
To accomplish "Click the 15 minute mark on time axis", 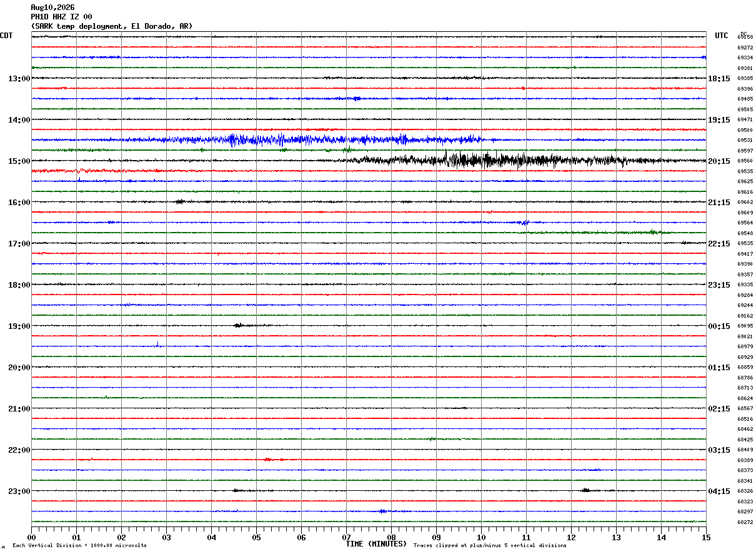I will coord(705,538).
